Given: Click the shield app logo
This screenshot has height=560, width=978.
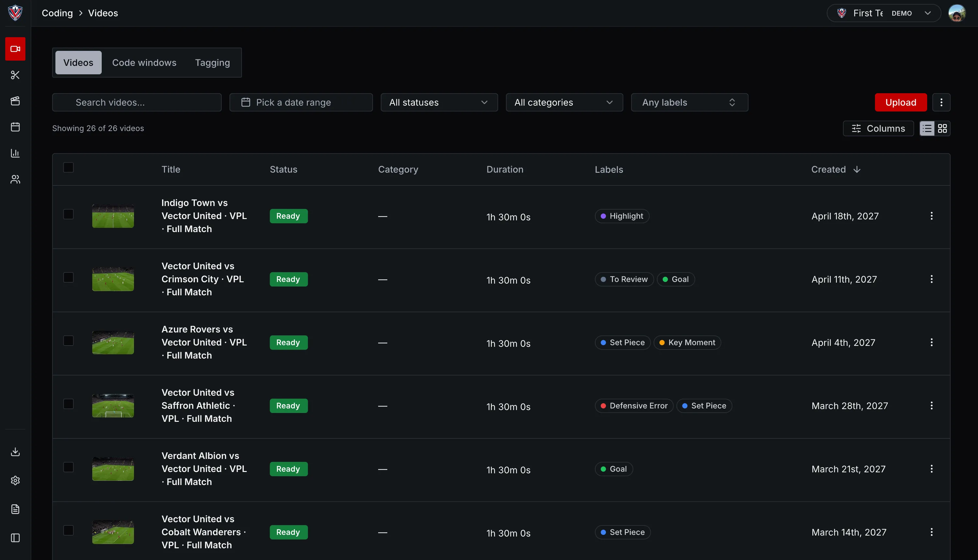Looking at the screenshot, I should click(15, 13).
